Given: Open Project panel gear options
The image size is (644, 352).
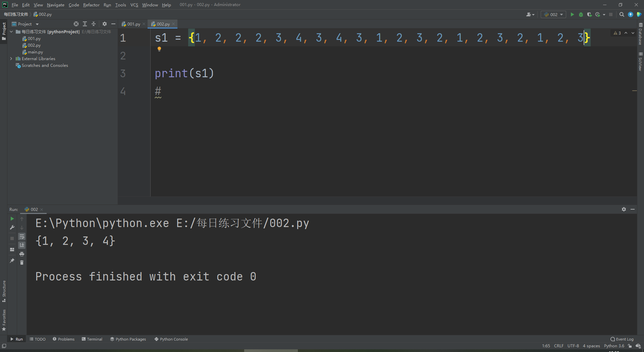Looking at the screenshot, I should [105, 24].
